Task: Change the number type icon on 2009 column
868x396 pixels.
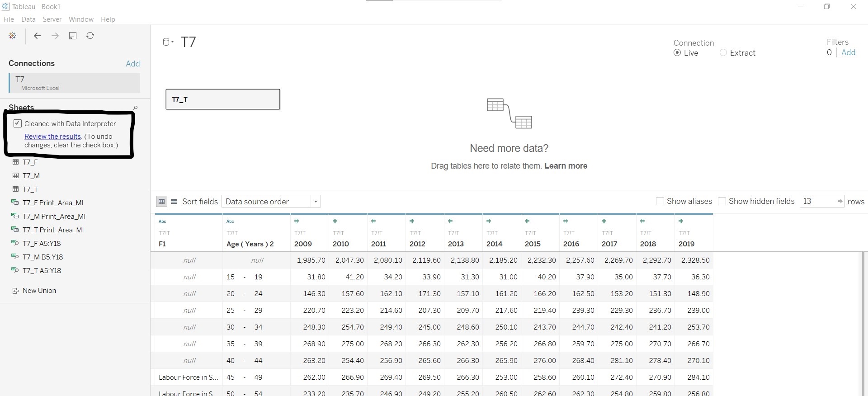Action: [x=297, y=221]
